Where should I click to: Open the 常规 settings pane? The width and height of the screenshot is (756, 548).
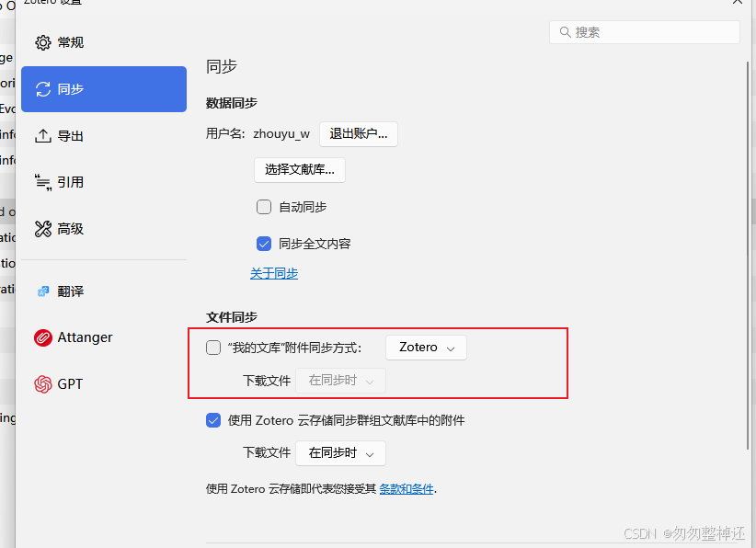coord(104,42)
